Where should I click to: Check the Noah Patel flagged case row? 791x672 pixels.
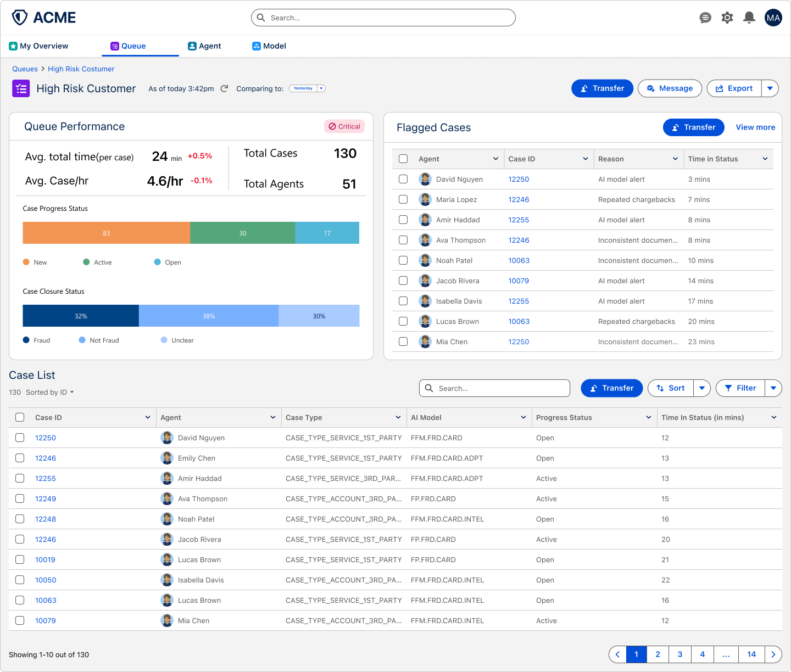click(403, 260)
